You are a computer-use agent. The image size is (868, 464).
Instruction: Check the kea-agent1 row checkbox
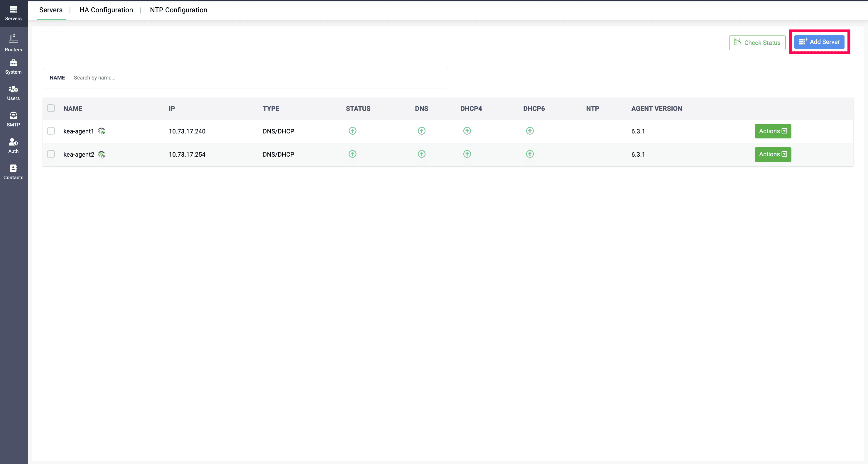point(51,131)
